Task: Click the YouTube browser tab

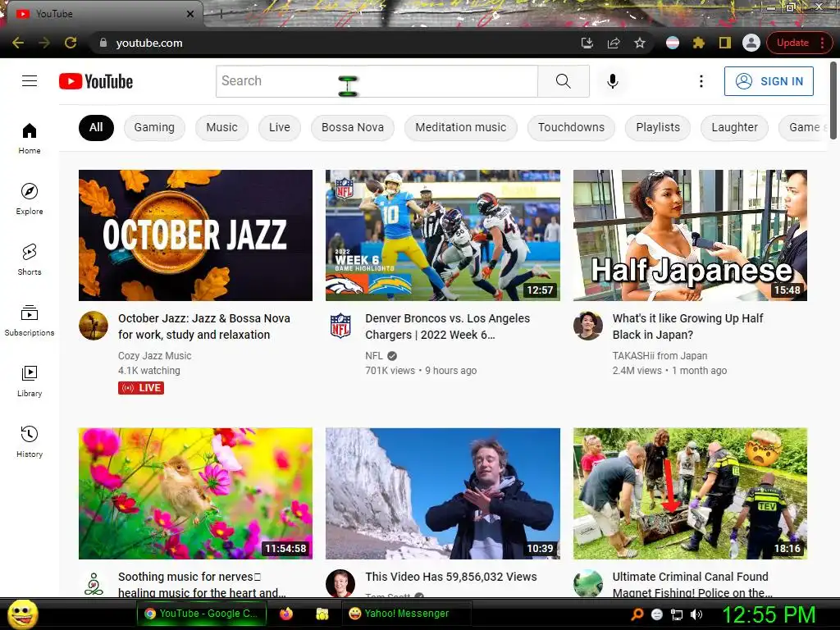Action: (x=104, y=14)
